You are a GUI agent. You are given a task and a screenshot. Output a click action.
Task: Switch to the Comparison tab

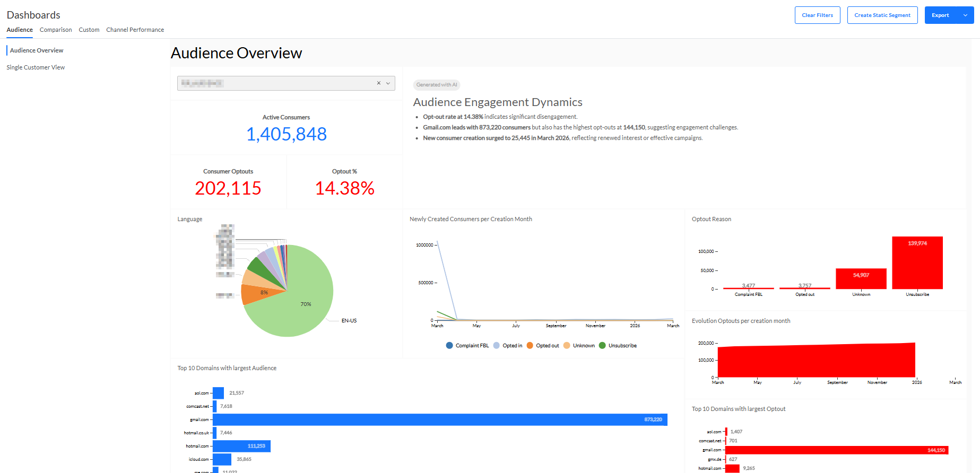56,30
